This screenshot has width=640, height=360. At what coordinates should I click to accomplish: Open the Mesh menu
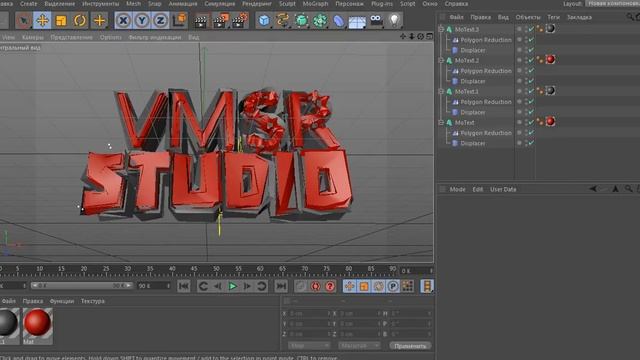click(133, 4)
